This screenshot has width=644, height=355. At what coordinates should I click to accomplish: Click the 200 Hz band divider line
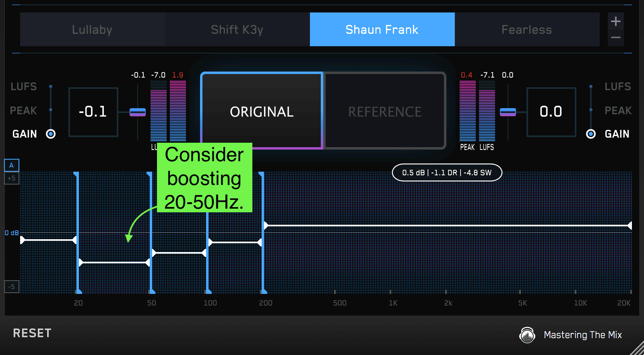tap(263, 232)
